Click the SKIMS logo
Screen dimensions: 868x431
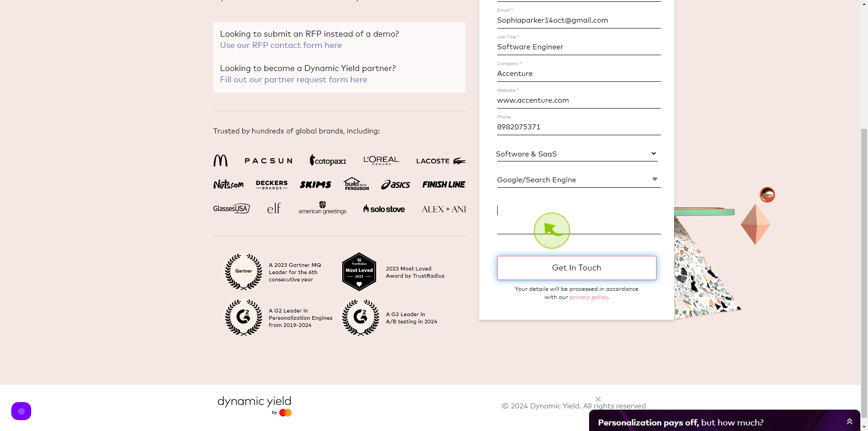315,185
